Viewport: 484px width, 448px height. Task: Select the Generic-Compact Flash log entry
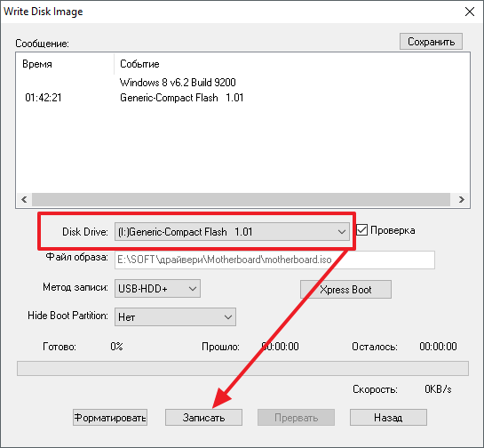tap(181, 98)
